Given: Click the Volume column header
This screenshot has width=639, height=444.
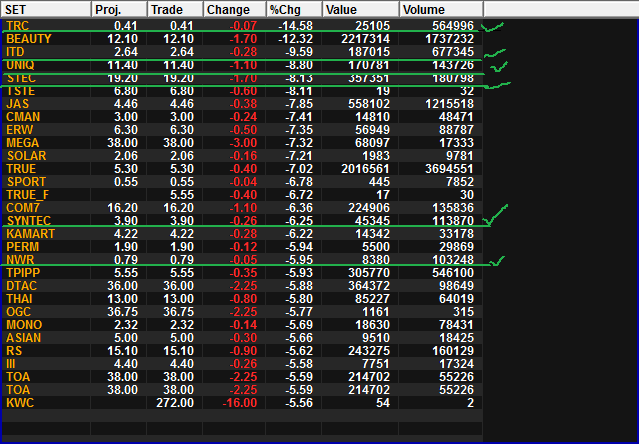Looking at the screenshot, I should 441,9.
